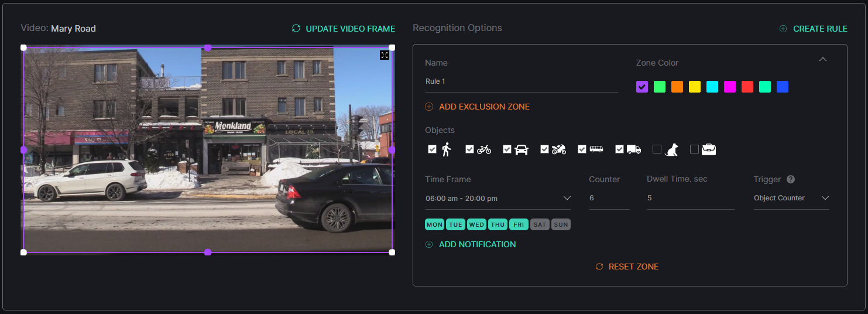
Task: Open the Time Frame dropdown
Action: 498,199
